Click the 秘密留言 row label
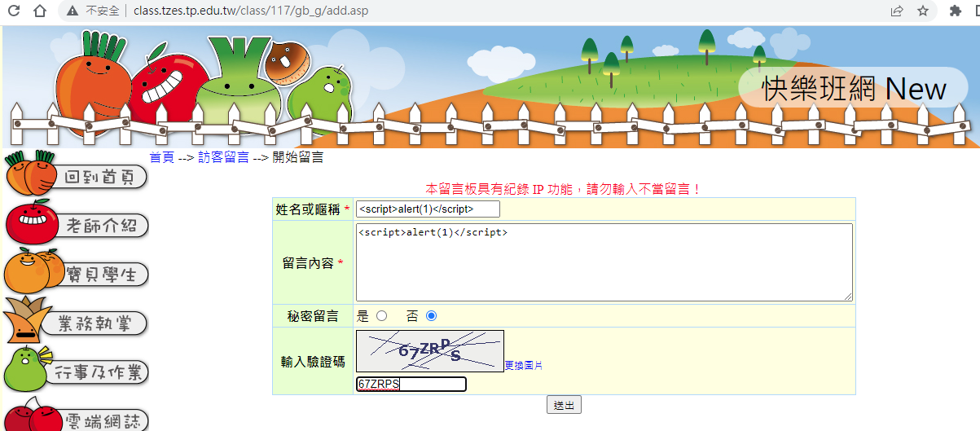The width and height of the screenshot is (980, 431). (313, 316)
